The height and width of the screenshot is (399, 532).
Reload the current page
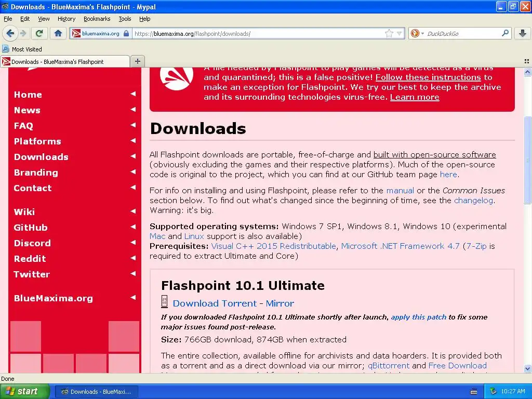click(x=39, y=33)
